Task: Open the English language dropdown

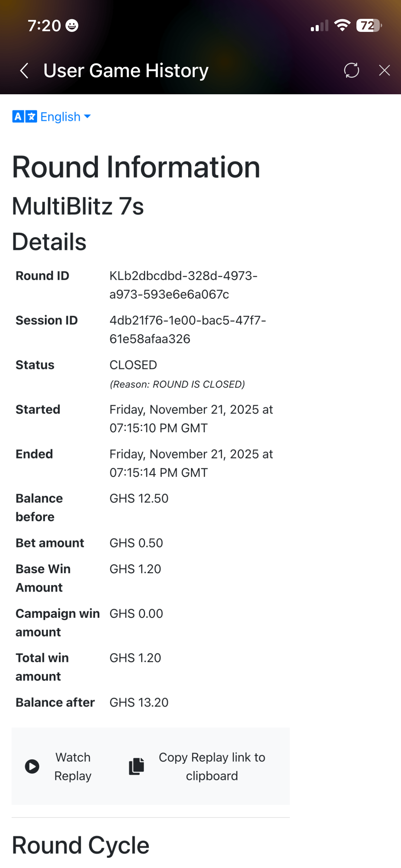Action: tap(60, 117)
